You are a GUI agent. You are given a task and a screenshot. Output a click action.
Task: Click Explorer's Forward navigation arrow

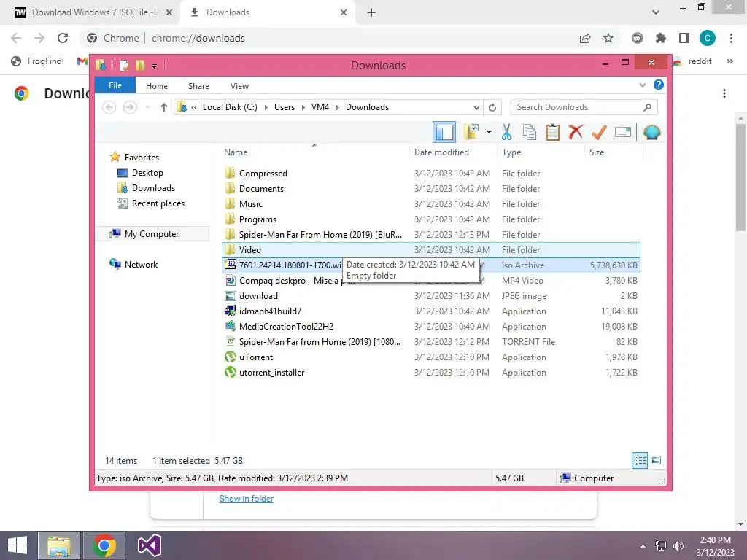(130, 107)
